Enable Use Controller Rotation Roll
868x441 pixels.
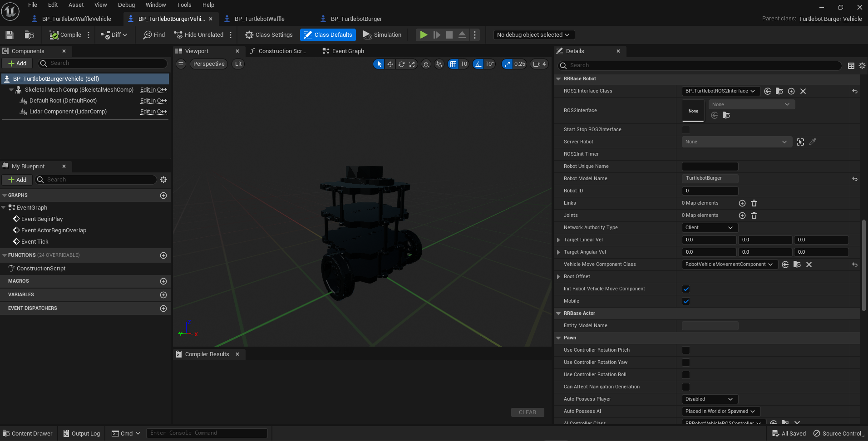(686, 375)
